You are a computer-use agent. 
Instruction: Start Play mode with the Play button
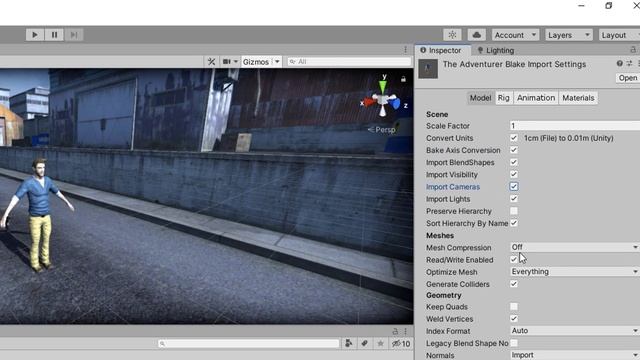click(x=35, y=35)
